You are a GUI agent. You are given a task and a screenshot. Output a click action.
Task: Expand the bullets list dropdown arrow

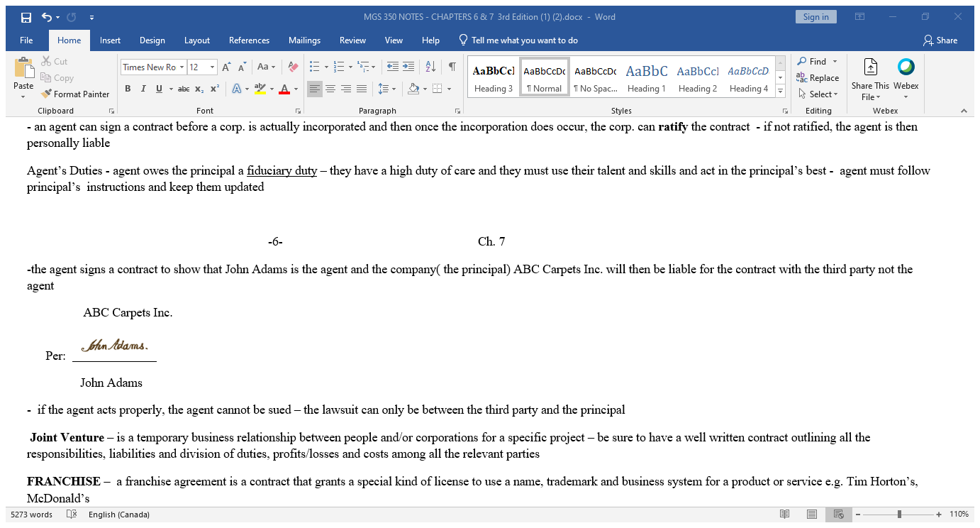tap(326, 67)
